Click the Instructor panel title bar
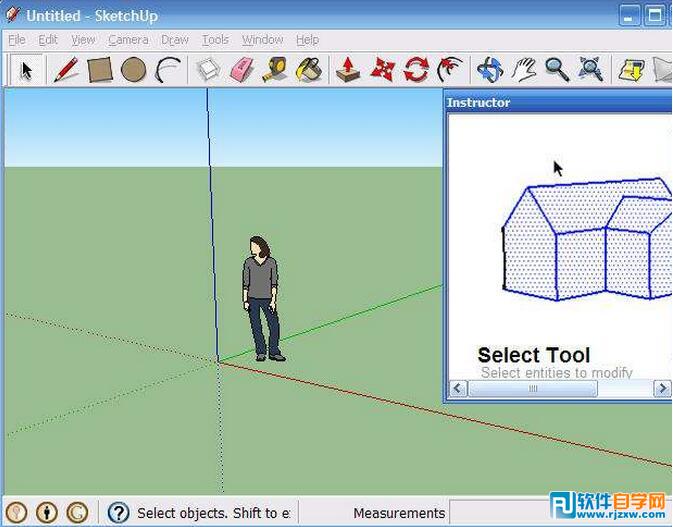The width and height of the screenshot is (673, 527). [x=559, y=103]
